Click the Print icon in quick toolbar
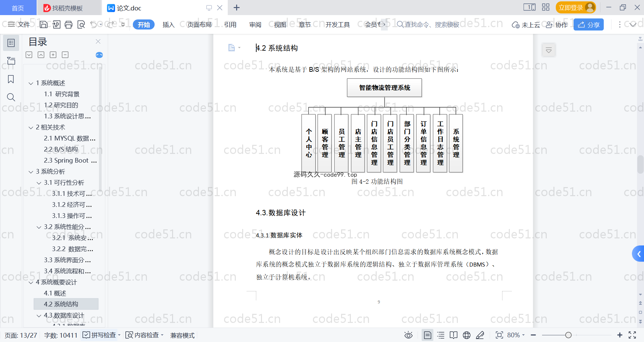The width and height of the screenshot is (644, 342). coord(68,24)
